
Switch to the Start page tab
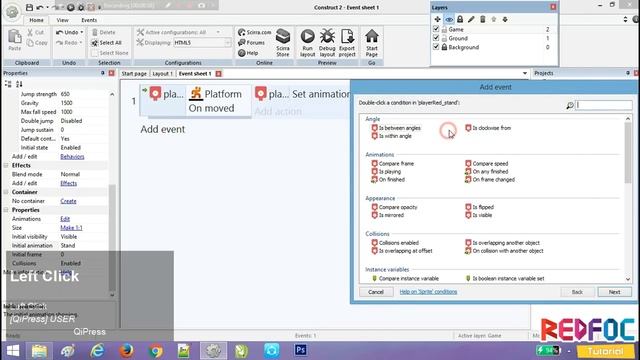point(134,73)
